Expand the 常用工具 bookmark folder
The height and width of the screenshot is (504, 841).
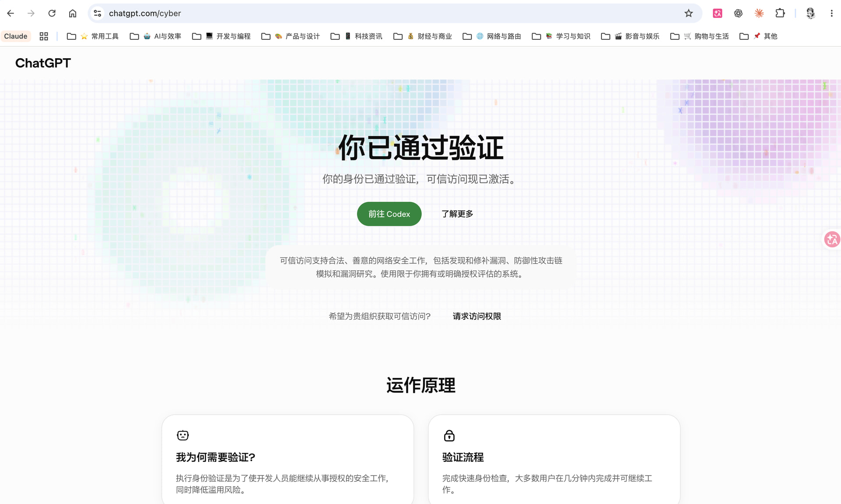pos(93,36)
